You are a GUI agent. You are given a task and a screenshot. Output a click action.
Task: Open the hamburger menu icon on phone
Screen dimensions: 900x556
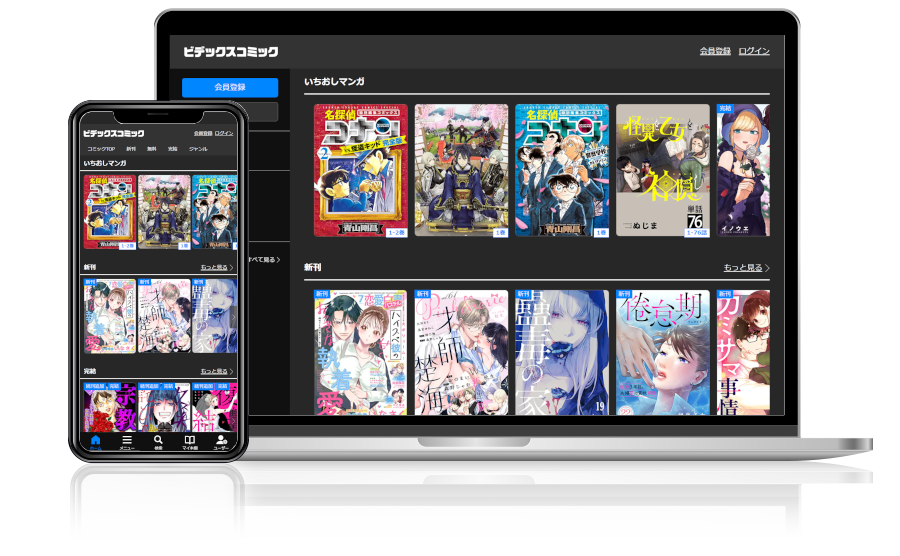127,440
